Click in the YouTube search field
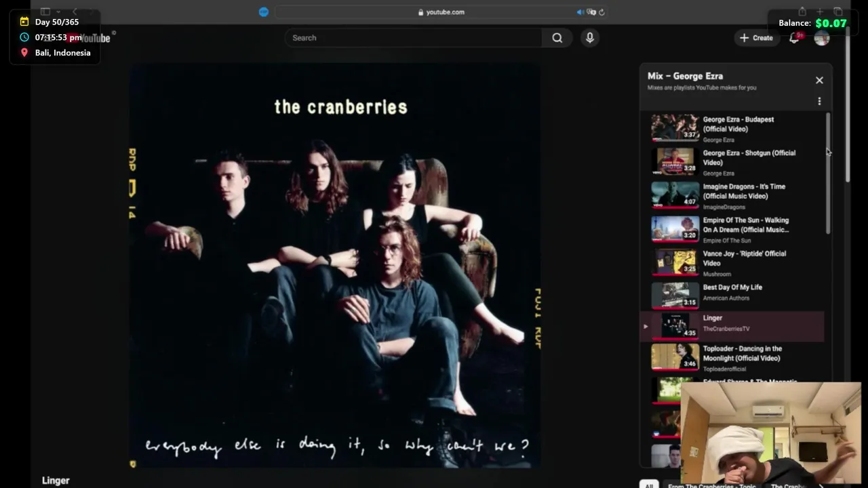The image size is (868, 488). pyautogui.click(x=414, y=38)
